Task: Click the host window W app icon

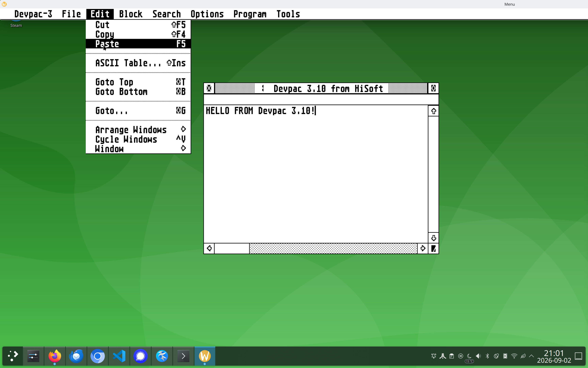Action: tap(4, 4)
